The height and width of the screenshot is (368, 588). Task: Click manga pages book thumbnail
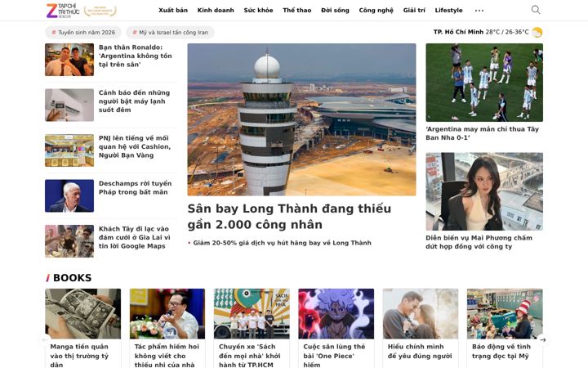click(x=82, y=313)
